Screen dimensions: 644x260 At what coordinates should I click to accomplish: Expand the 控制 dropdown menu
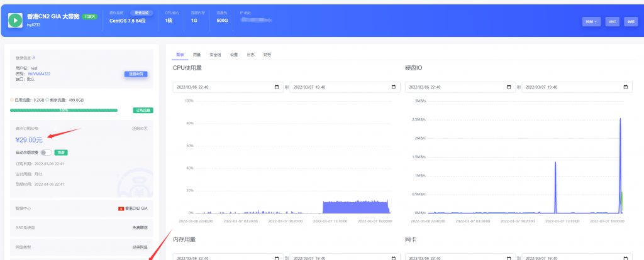(591, 22)
